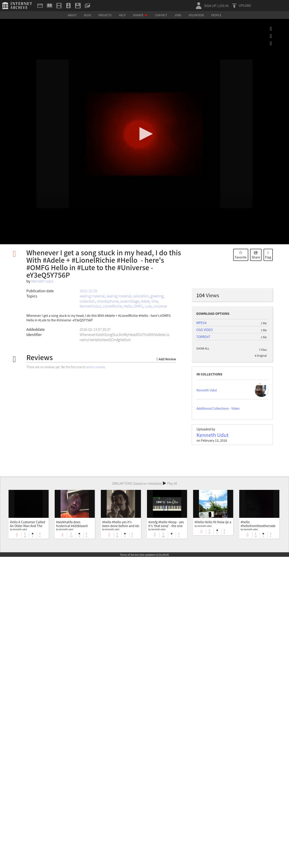This screenshot has height=868, width=289.
Task: Click the '7 Files' count text
Action: click(x=263, y=350)
